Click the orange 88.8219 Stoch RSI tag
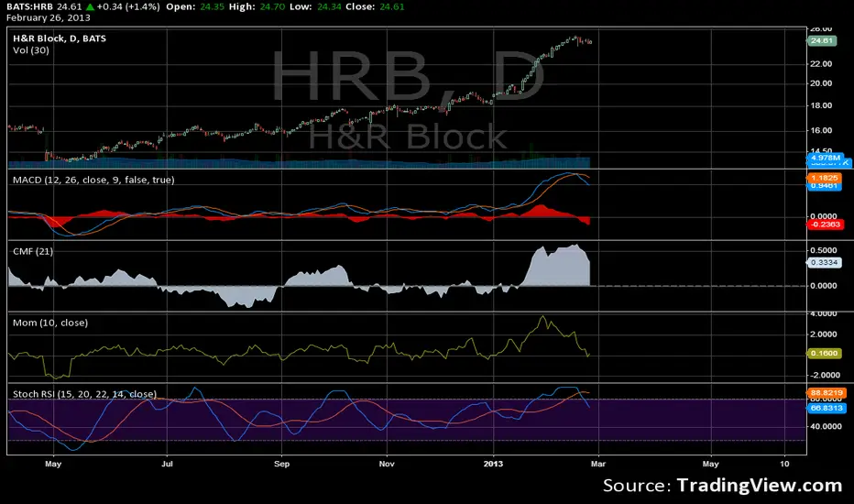854x504 pixels. coord(827,393)
